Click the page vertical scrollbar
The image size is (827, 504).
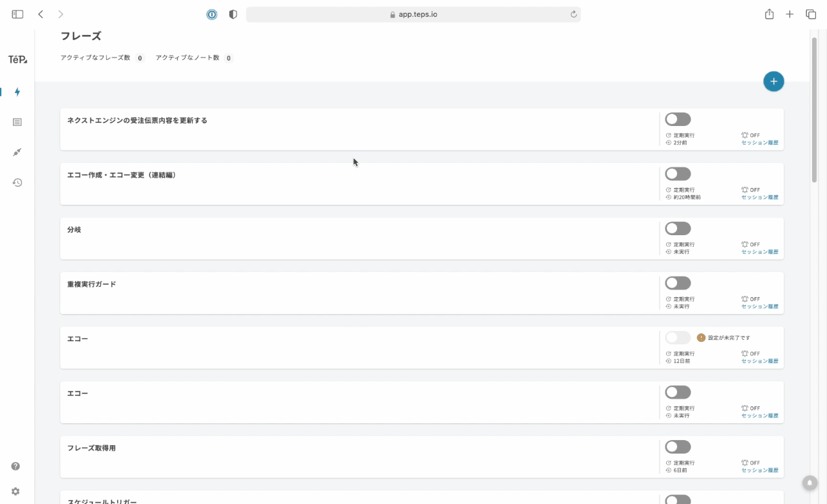coord(814,110)
